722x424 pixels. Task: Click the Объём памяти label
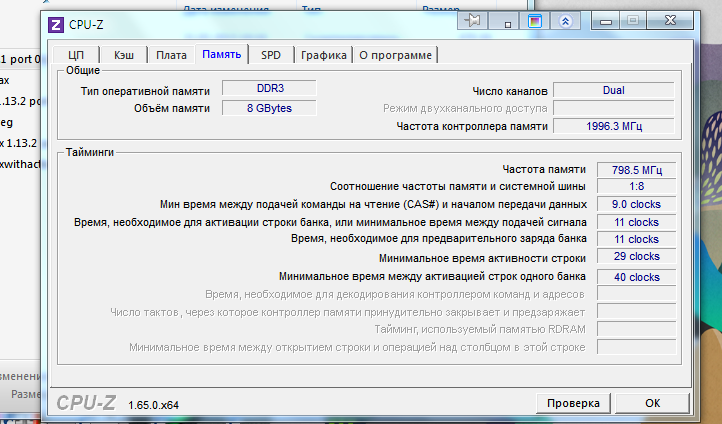pyautogui.click(x=172, y=109)
